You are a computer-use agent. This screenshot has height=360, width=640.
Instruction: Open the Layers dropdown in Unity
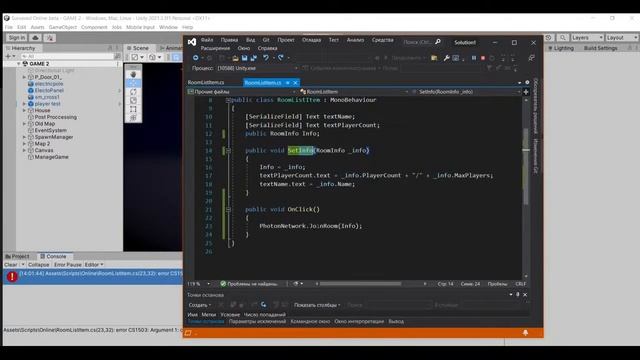[x=587, y=38]
